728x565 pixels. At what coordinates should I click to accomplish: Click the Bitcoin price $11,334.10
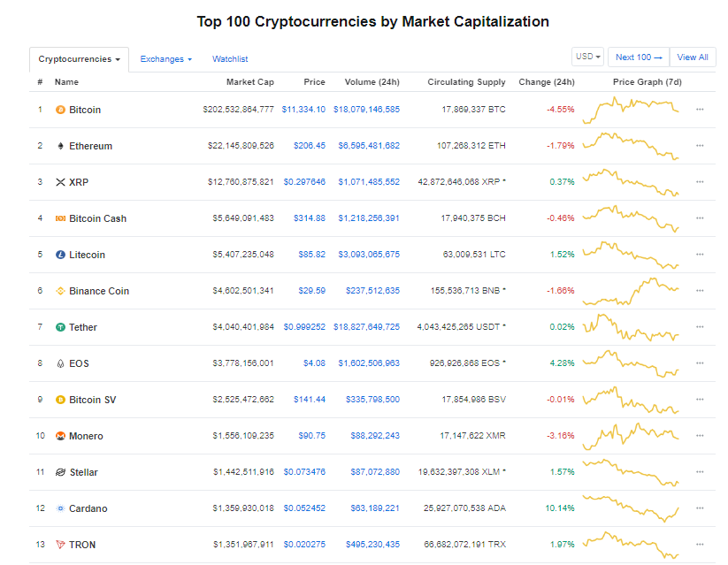[303, 110]
